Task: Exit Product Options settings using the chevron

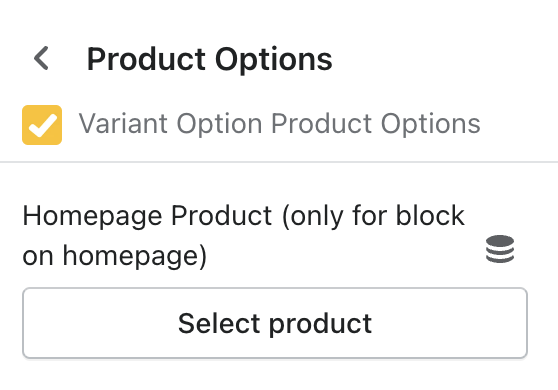Action: pyautogui.click(x=41, y=58)
